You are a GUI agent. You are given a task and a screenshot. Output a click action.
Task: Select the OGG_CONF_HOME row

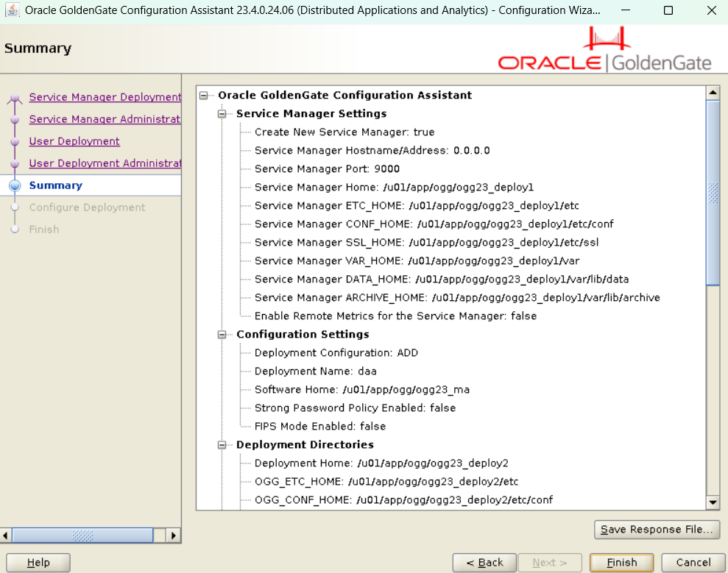coord(403,500)
